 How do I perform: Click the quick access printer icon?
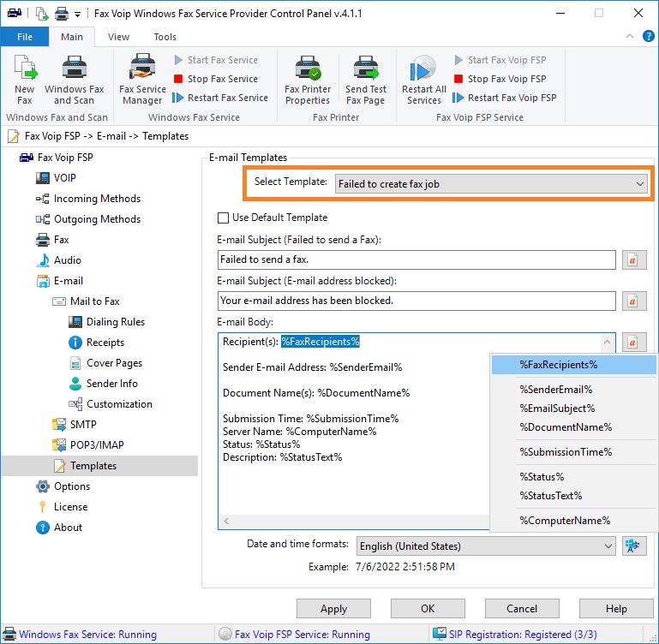pos(62,14)
